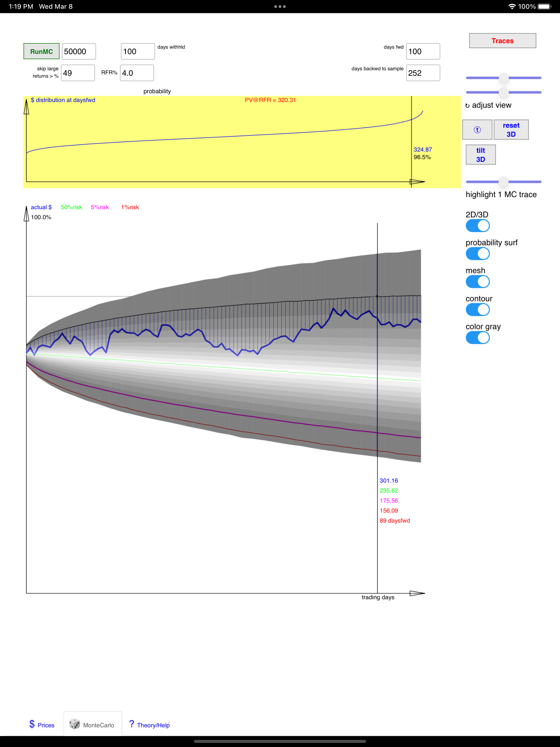Click the RunMC button

[x=42, y=51]
